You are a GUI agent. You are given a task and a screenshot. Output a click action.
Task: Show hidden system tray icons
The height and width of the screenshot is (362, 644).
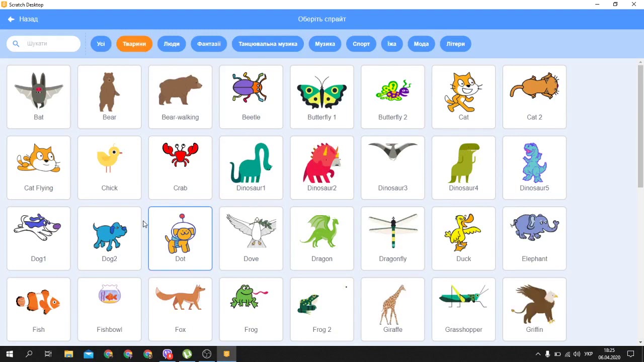tap(538, 354)
